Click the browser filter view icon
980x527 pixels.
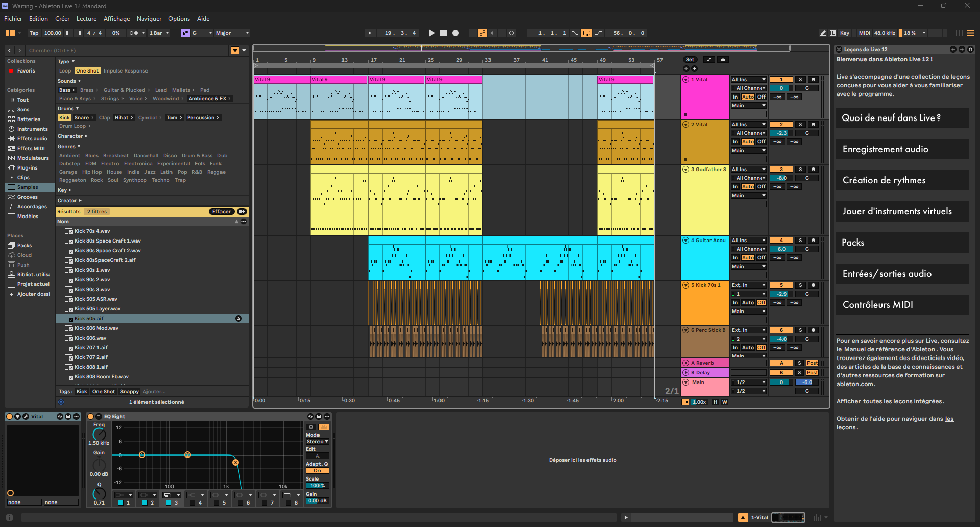[235, 50]
